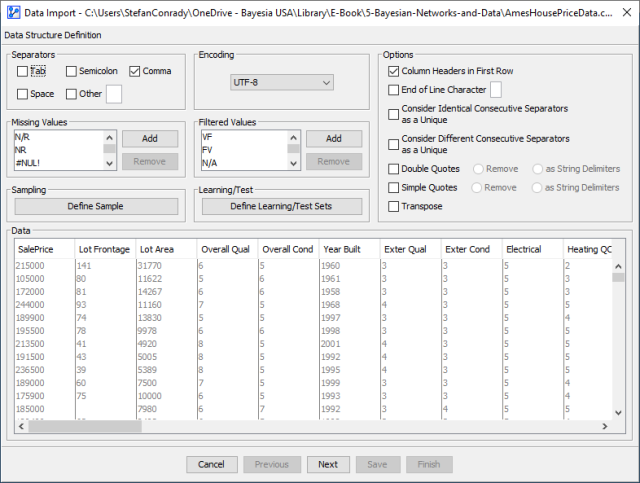Image resolution: width=640 pixels, height=483 pixels.
Task: Click Lot Frontage cell 141
Action: point(106,266)
